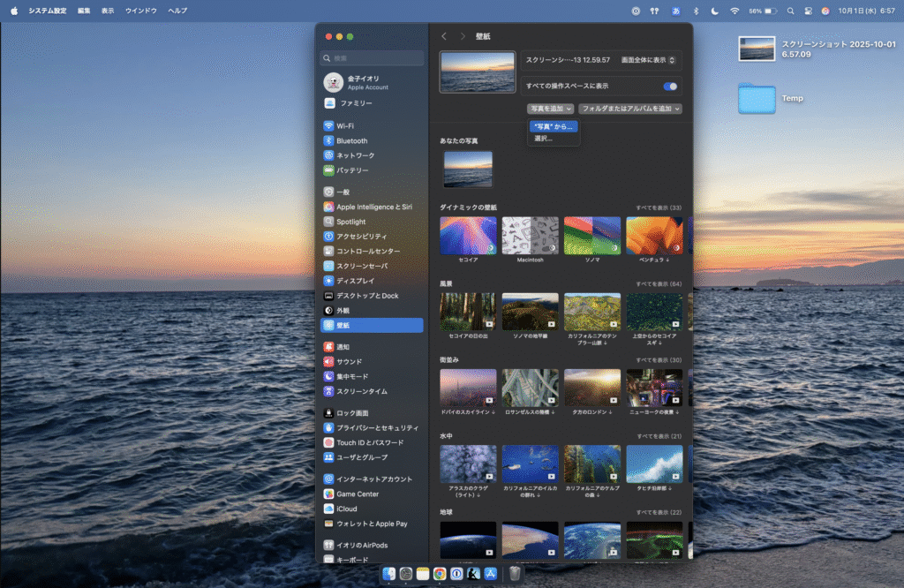Open the 画面全体に表示 display mode popup
Viewport: 904px width, 588px height.
pos(648,60)
